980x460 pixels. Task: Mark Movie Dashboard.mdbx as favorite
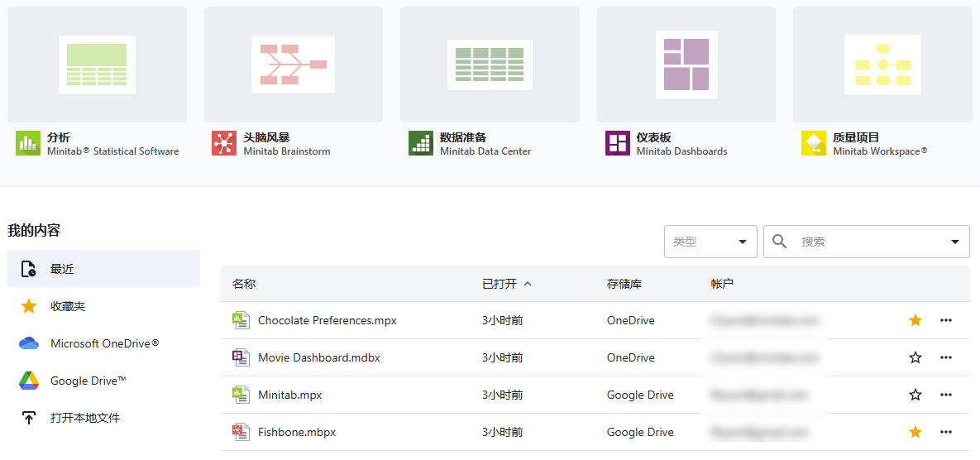click(x=915, y=357)
